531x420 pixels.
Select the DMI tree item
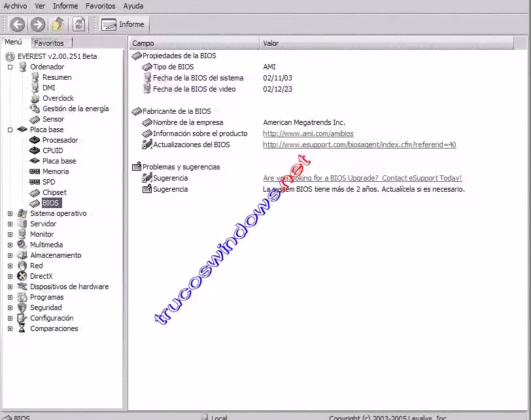(x=49, y=88)
